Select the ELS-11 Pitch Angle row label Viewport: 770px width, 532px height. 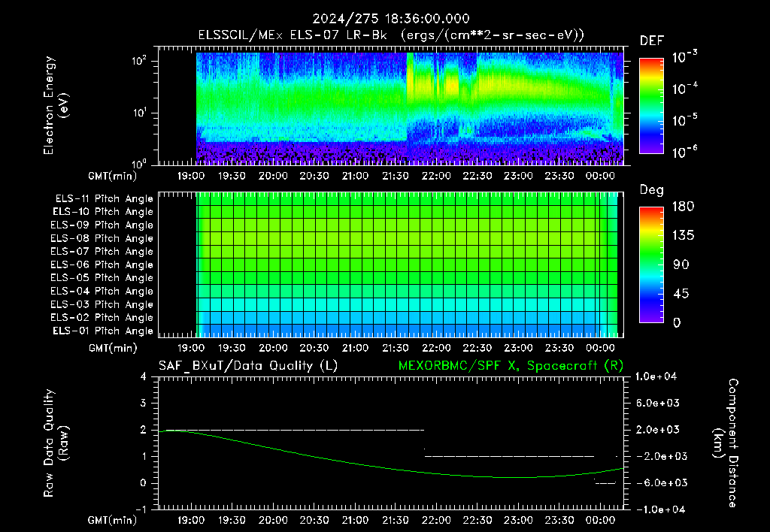[104, 199]
